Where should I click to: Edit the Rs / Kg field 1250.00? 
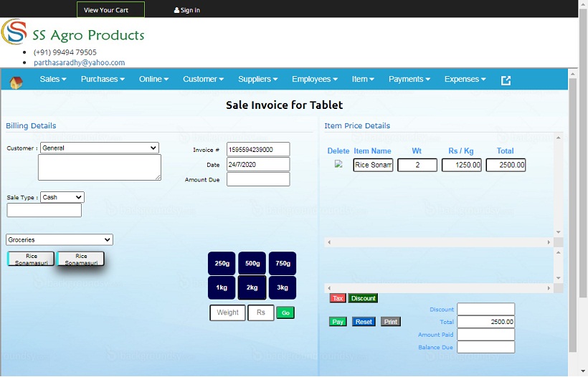pos(461,165)
